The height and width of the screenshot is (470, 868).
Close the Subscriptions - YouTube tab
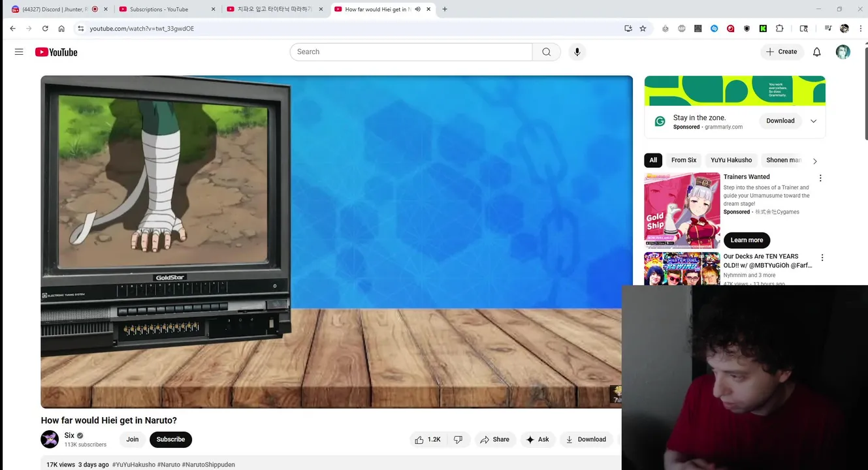[213, 9]
